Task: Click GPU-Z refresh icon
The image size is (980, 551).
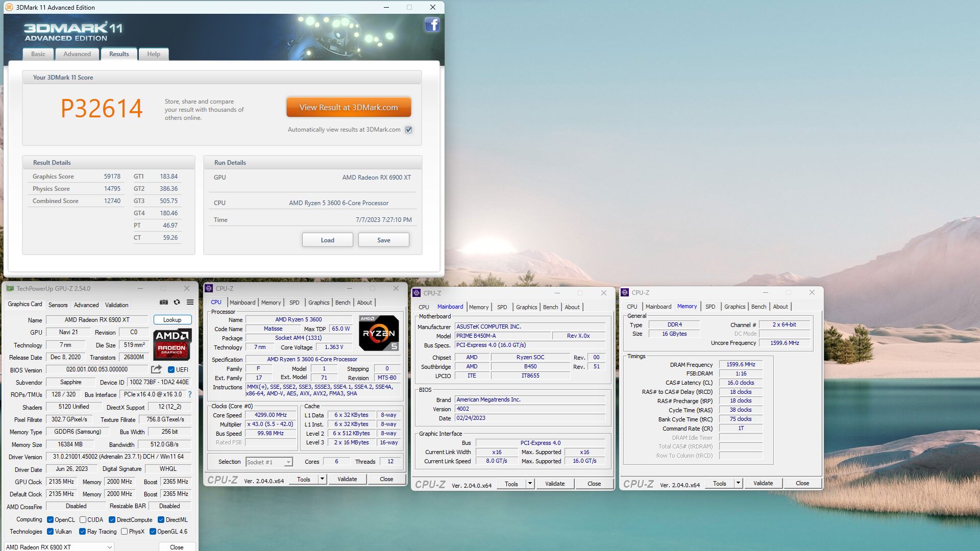Action: coord(177,303)
